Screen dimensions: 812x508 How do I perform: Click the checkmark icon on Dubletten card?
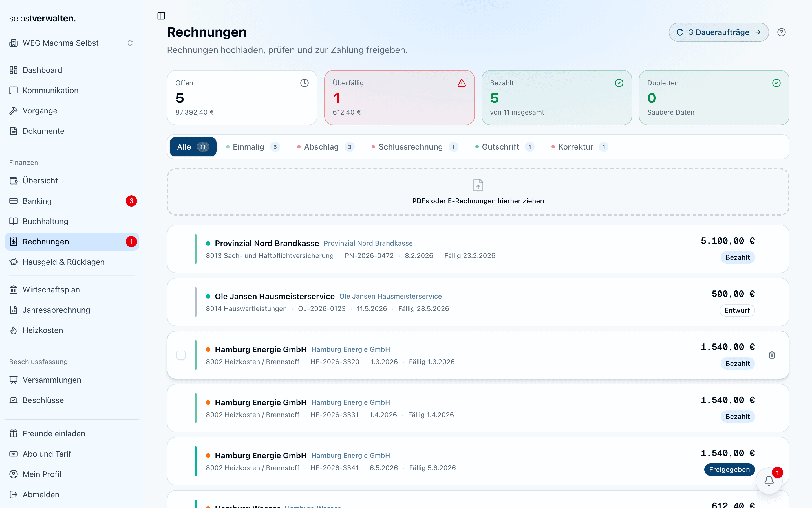[776, 83]
